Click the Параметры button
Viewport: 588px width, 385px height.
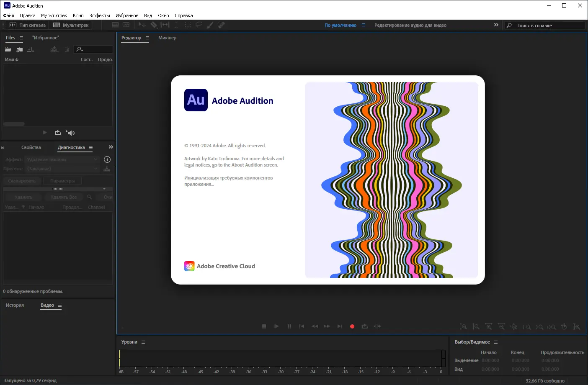coord(62,181)
